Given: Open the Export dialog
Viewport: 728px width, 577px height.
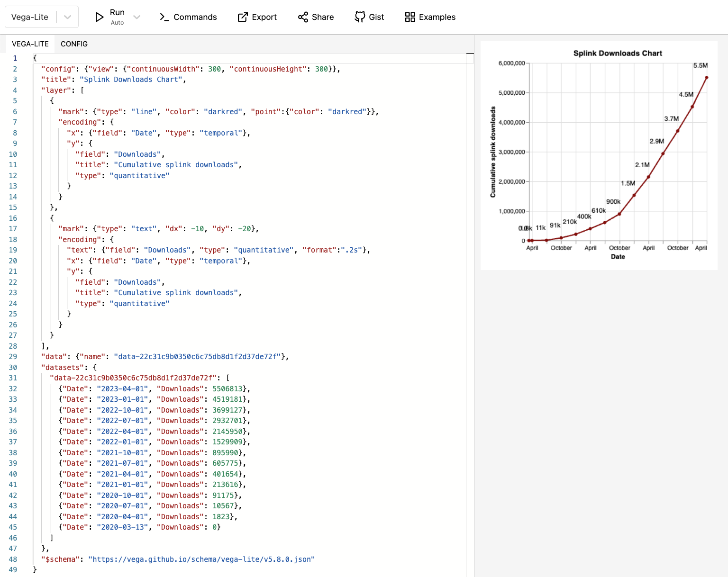Looking at the screenshot, I should (x=257, y=17).
